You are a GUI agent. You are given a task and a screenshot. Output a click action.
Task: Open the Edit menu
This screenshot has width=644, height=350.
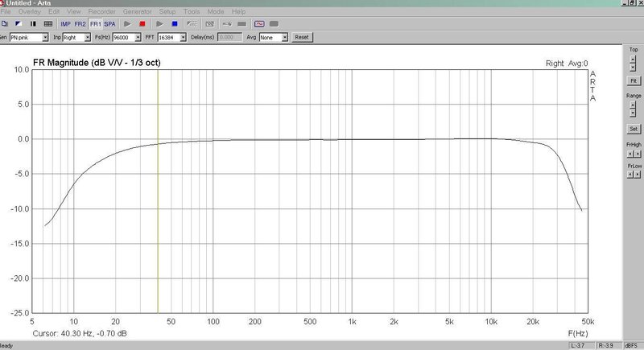54,11
